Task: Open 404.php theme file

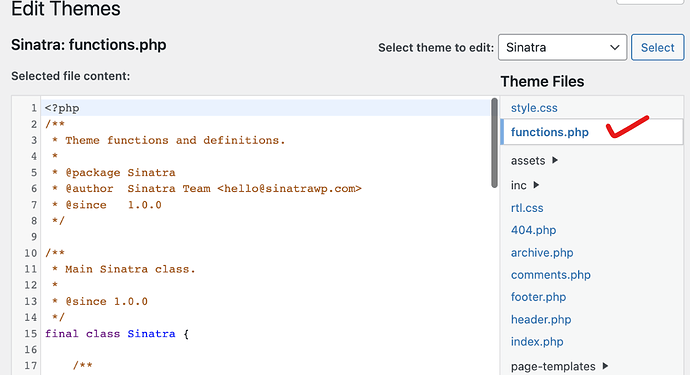Action: 533,230
